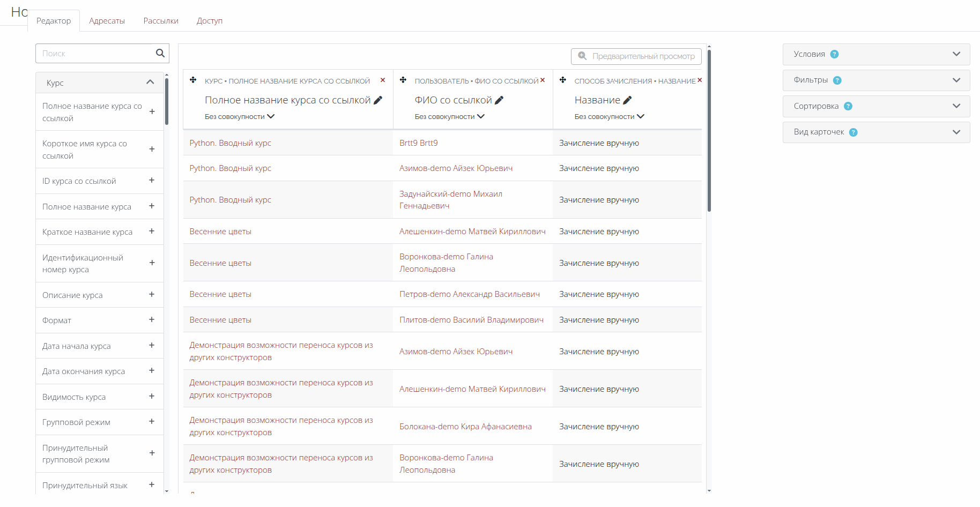The image size is (980, 507).
Task: Add 'Видимость курса' field via plus
Action: (x=152, y=397)
